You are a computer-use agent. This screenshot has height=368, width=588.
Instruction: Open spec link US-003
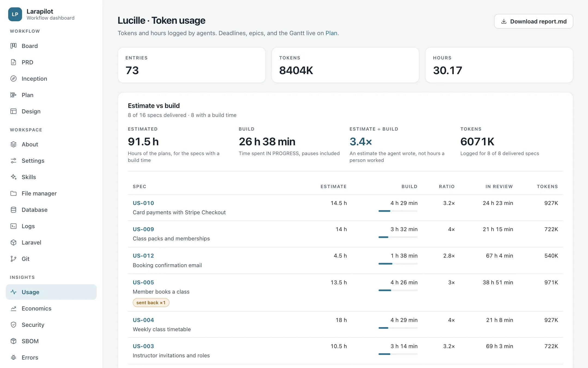pyautogui.click(x=143, y=346)
